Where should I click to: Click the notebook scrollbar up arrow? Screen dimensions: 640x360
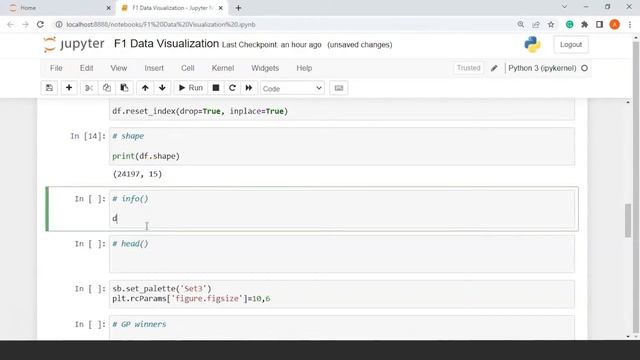[628, 102]
